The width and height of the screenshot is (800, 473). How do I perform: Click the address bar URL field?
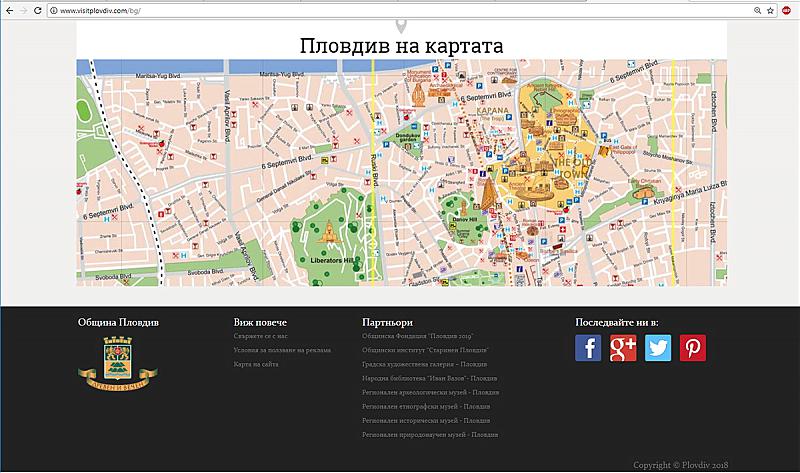coord(400,10)
